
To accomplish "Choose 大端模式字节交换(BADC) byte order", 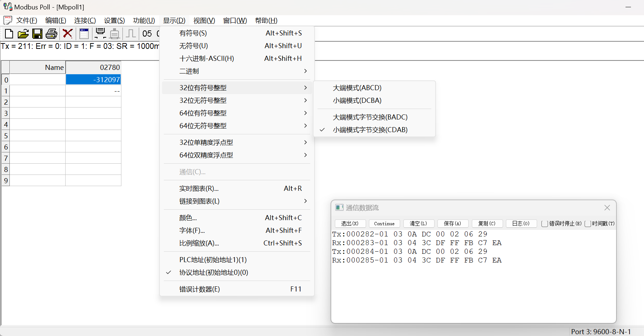I will [374, 117].
